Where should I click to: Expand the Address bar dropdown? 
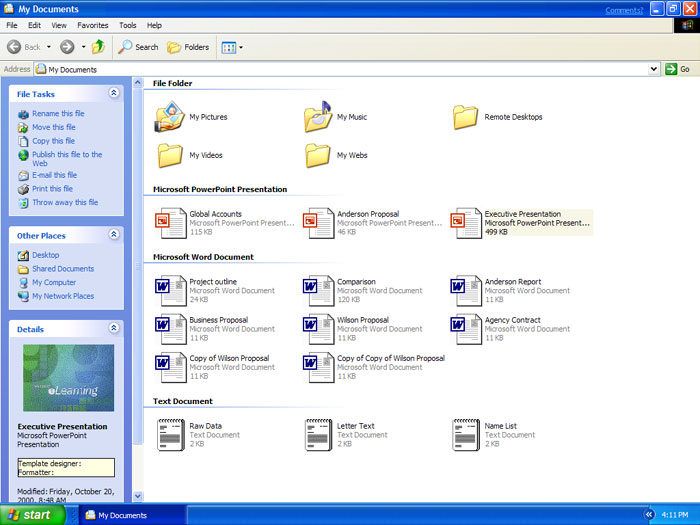(x=654, y=69)
